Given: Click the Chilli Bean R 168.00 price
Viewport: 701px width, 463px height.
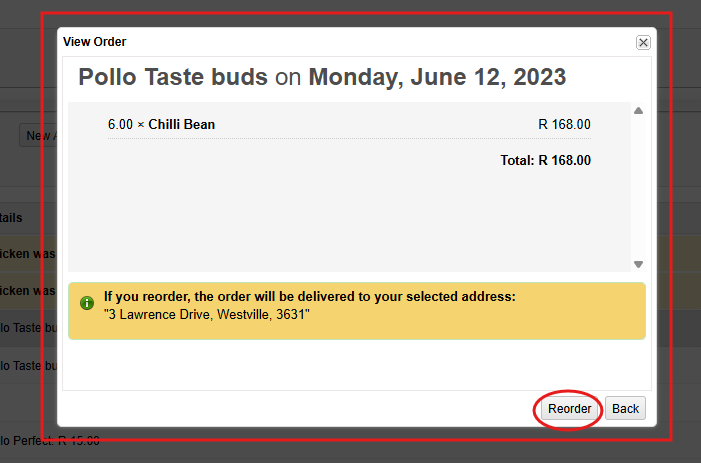Looking at the screenshot, I should (x=564, y=125).
